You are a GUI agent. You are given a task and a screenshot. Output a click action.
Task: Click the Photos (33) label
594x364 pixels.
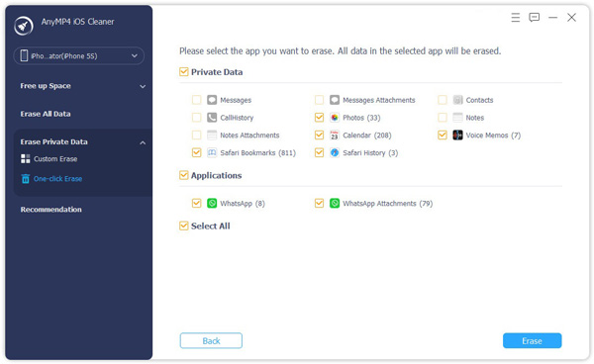(x=361, y=118)
